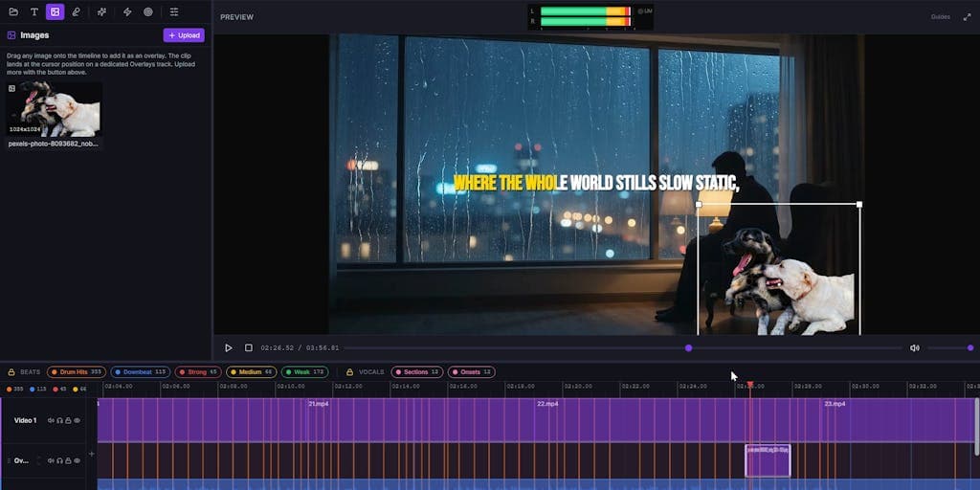The image size is (980, 490).
Task: Select the dogs image thumbnail
Action: pos(54,109)
